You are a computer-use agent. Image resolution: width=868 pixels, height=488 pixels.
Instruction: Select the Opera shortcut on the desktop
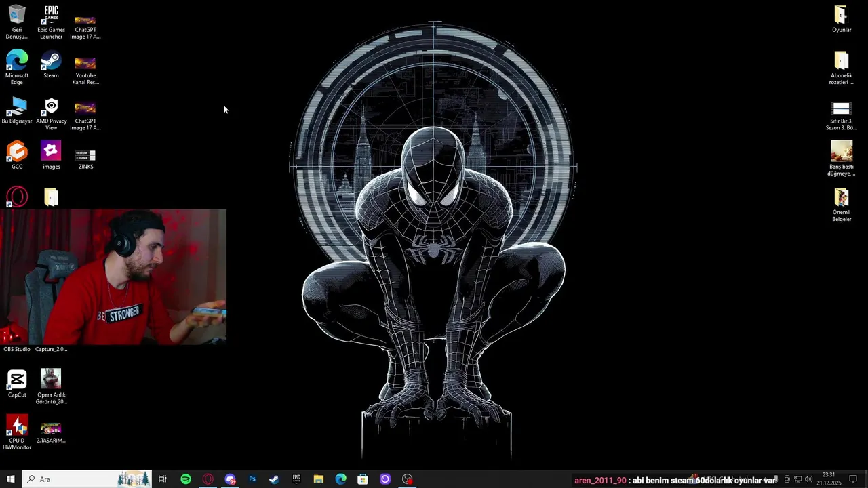tap(17, 197)
